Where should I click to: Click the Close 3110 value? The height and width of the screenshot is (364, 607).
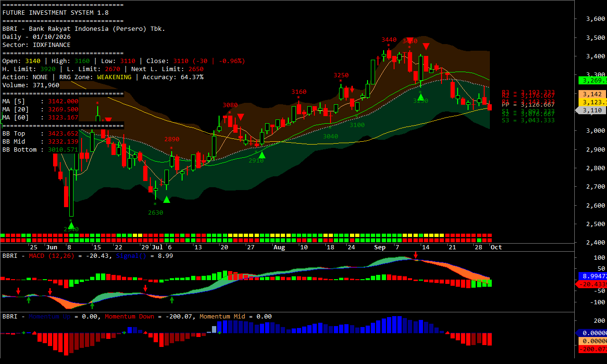[181, 61]
